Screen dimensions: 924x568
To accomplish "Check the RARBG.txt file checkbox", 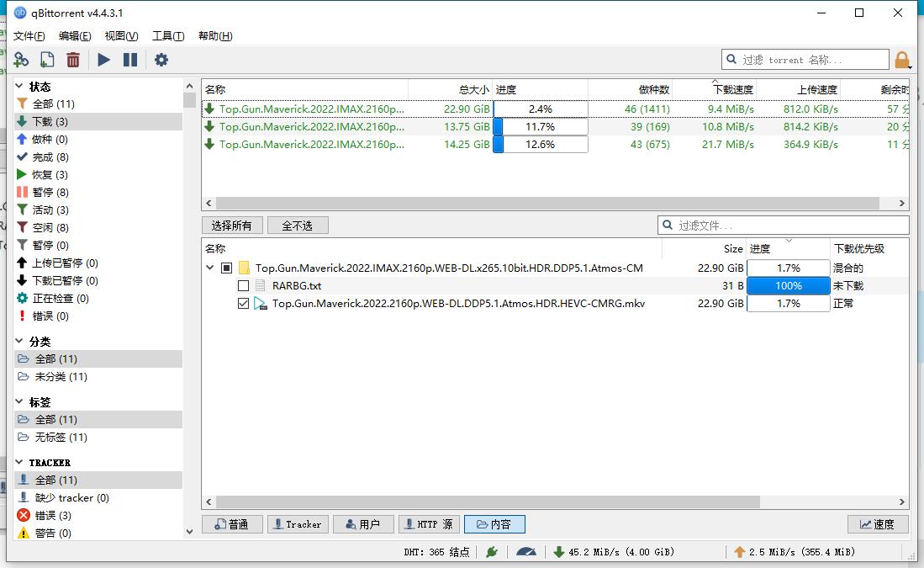I will pos(243,286).
